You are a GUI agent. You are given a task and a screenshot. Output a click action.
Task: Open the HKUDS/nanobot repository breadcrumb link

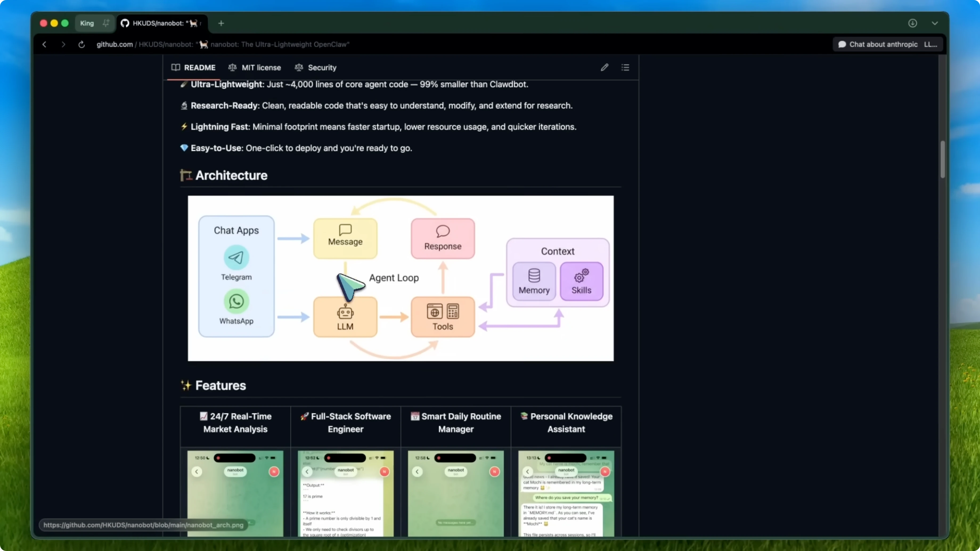pyautogui.click(x=166, y=44)
